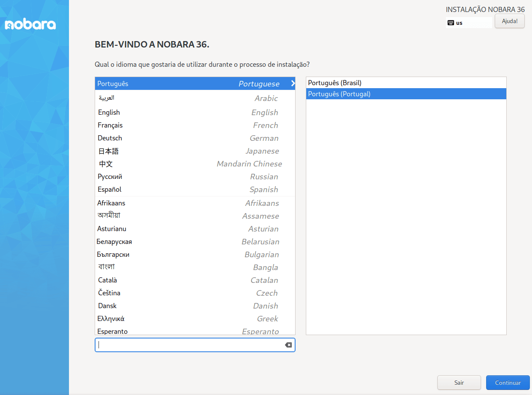
Task: Select Беларуская (Belarusian) language
Action: [195, 241]
